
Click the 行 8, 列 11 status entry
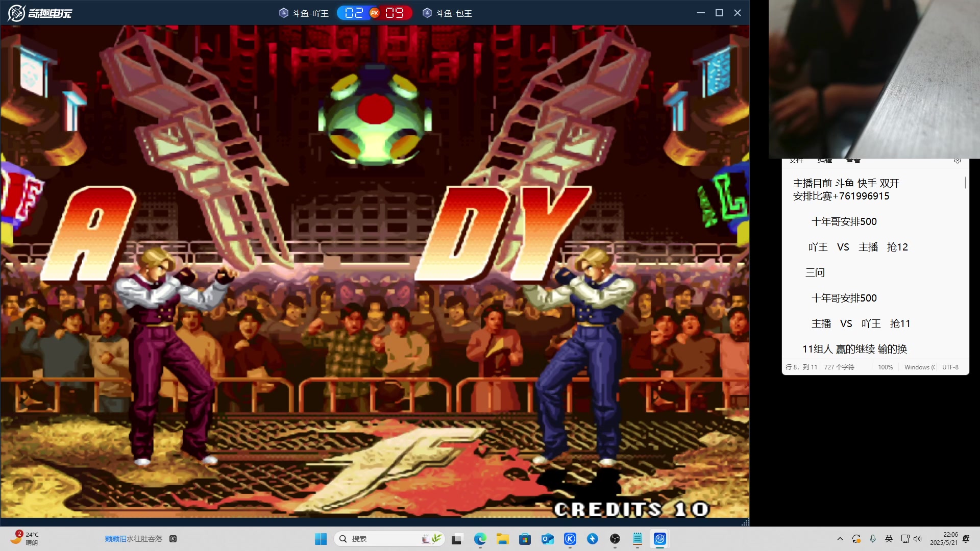pyautogui.click(x=801, y=367)
